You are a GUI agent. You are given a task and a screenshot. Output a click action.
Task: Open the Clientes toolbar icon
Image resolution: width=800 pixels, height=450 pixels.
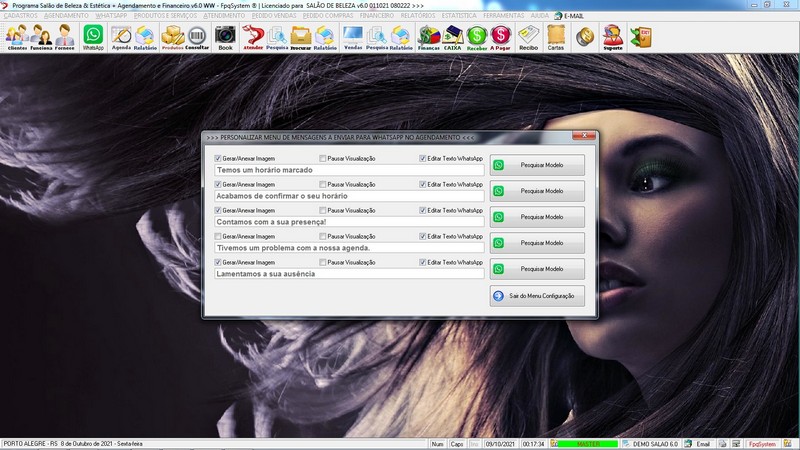[x=17, y=37]
